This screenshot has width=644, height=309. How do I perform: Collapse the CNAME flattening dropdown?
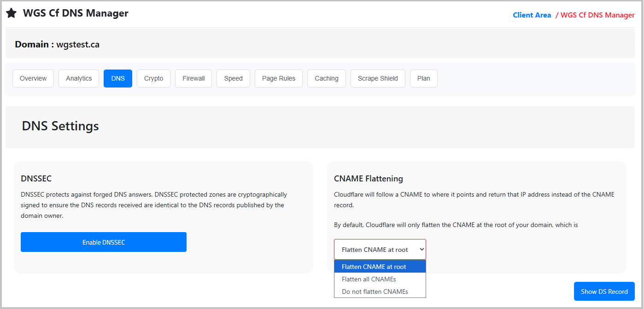pyautogui.click(x=380, y=250)
